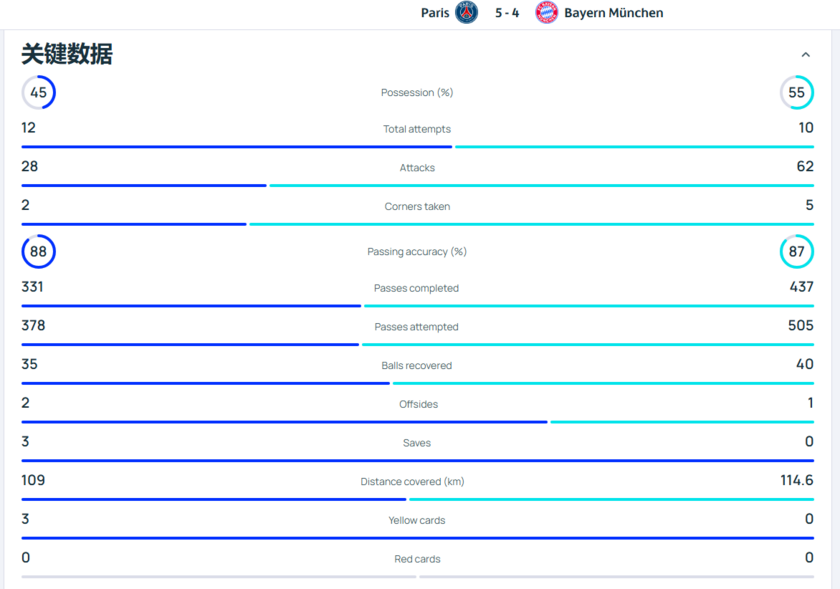
Task: Click Paris yellow cards value 3
Action: tap(26, 519)
